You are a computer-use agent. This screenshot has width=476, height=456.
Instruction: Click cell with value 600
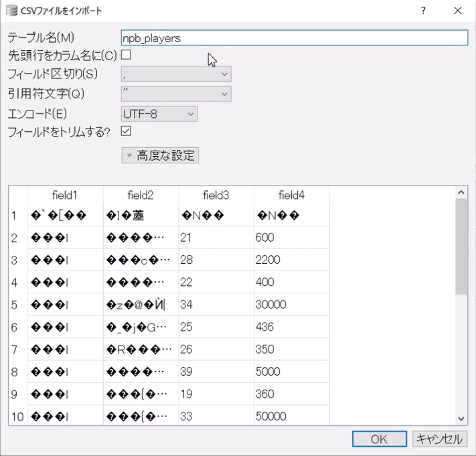[x=292, y=238]
